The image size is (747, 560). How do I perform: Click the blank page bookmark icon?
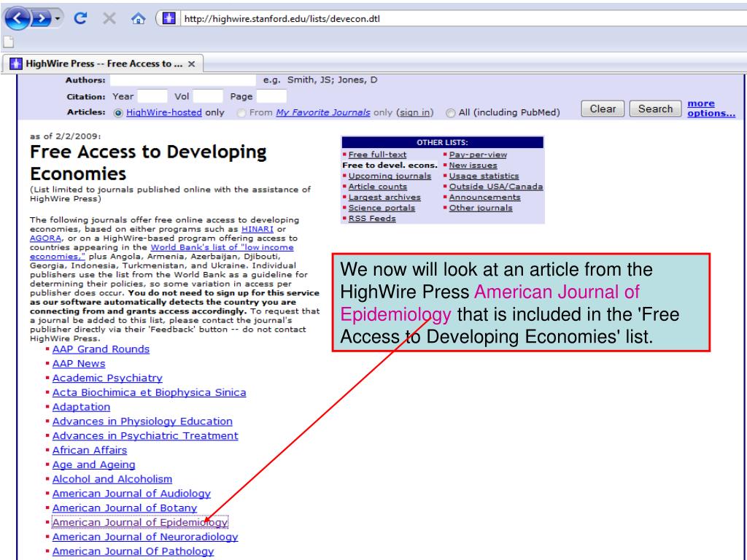coord(8,42)
